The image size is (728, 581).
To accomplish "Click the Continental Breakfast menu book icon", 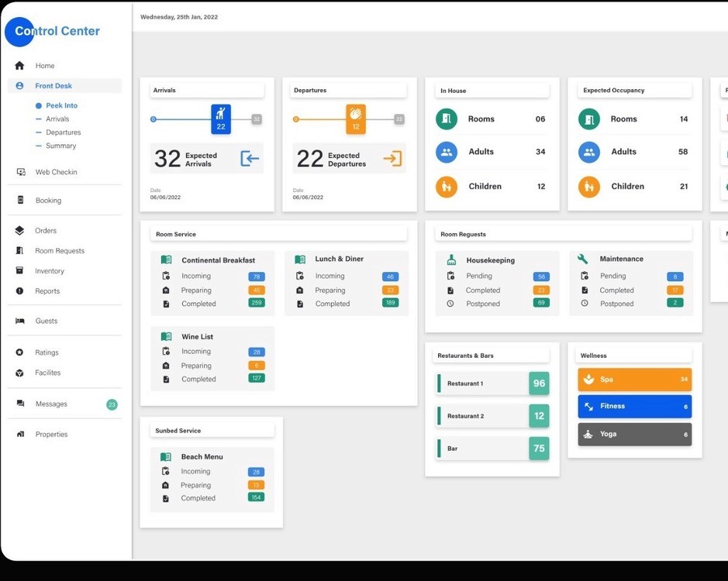I will click(x=166, y=260).
